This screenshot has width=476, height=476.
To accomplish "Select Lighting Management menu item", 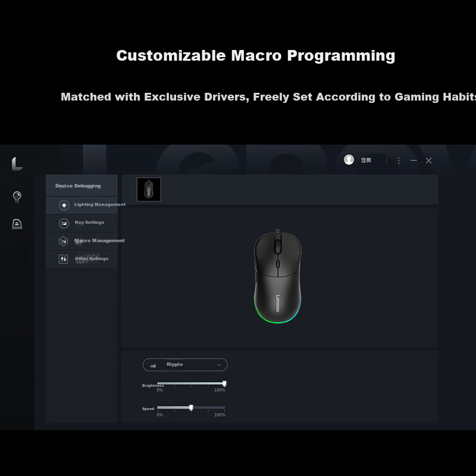I will coord(99,205).
